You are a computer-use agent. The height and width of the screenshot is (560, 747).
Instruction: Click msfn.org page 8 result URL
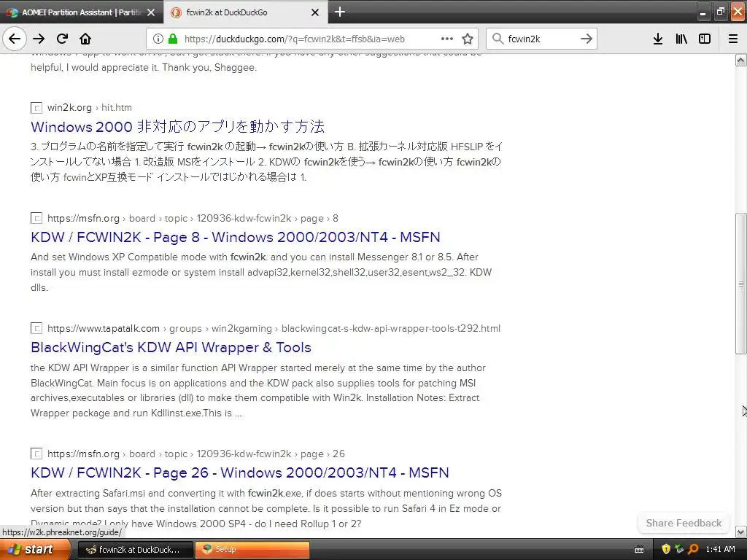[x=193, y=218]
